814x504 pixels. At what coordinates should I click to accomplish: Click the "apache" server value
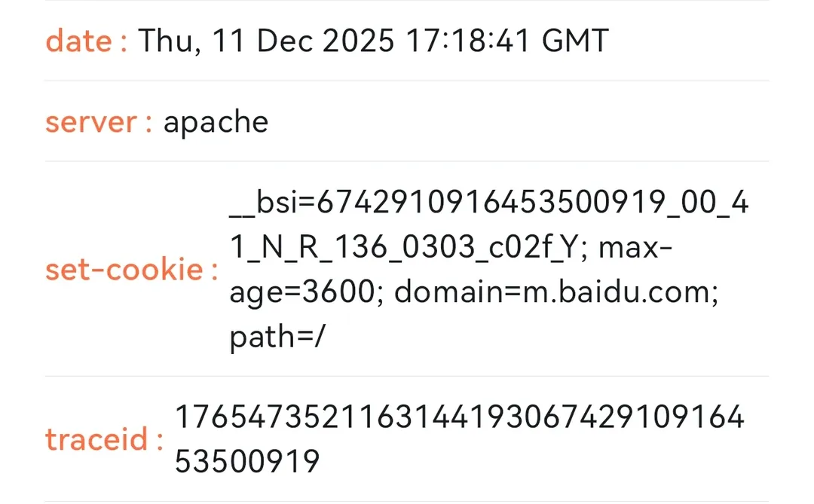pyautogui.click(x=216, y=123)
